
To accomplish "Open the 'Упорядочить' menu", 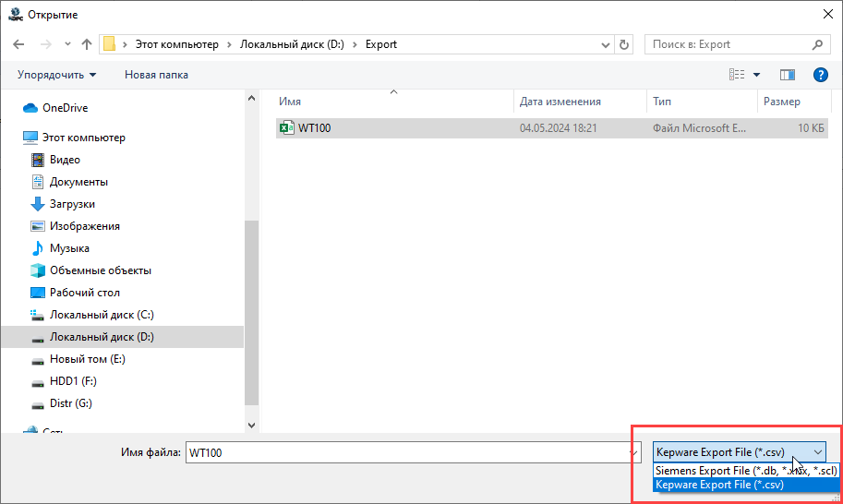I will (56, 75).
